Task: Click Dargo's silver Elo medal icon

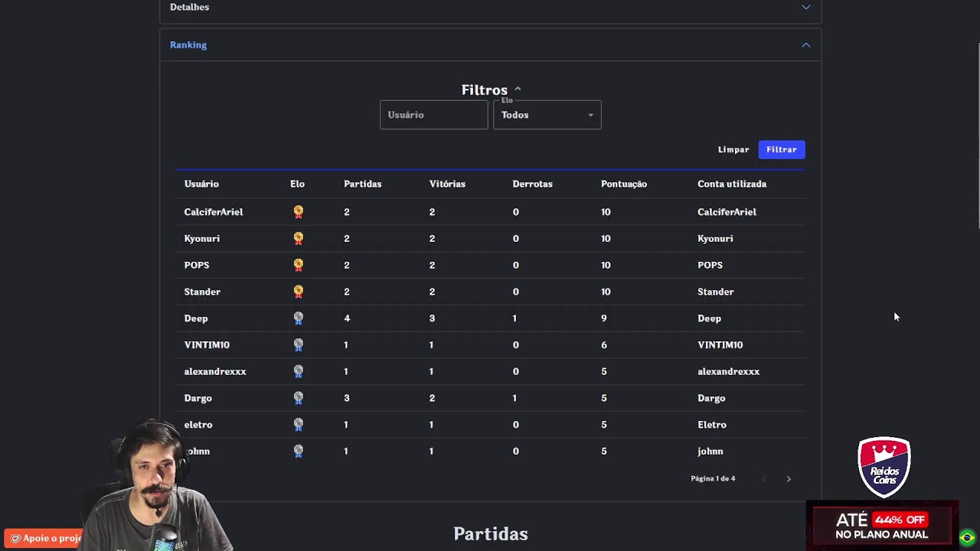Action: coord(298,398)
